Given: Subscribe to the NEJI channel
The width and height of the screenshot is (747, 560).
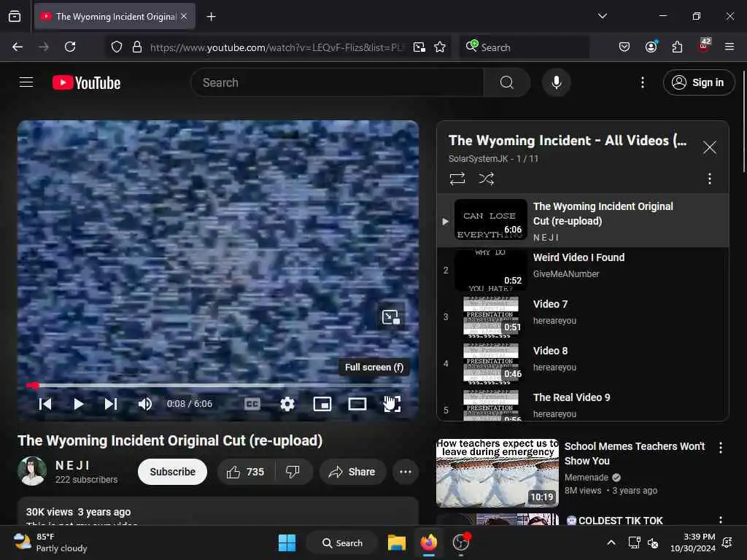Looking at the screenshot, I should coord(172,472).
